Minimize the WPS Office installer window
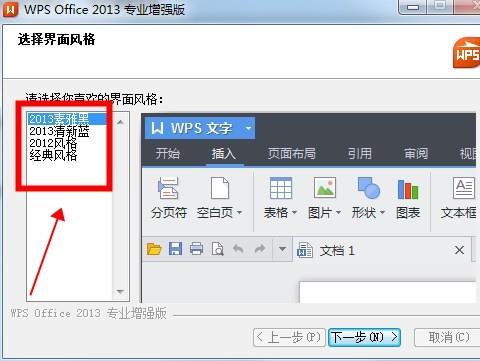Image resolution: width=480 pixels, height=361 pixels. click(x=413, y=7)
